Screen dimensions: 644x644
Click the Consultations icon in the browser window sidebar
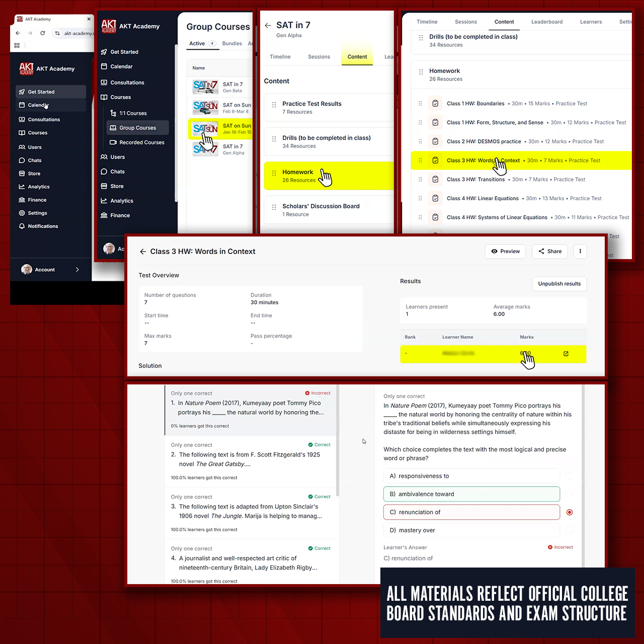[22, 120]
